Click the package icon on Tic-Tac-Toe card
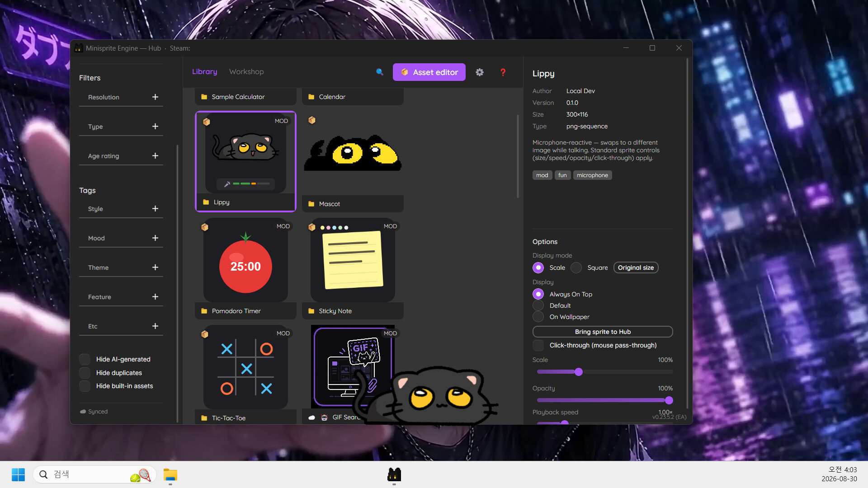Screen dimensions: 868x488 point(205,334)
